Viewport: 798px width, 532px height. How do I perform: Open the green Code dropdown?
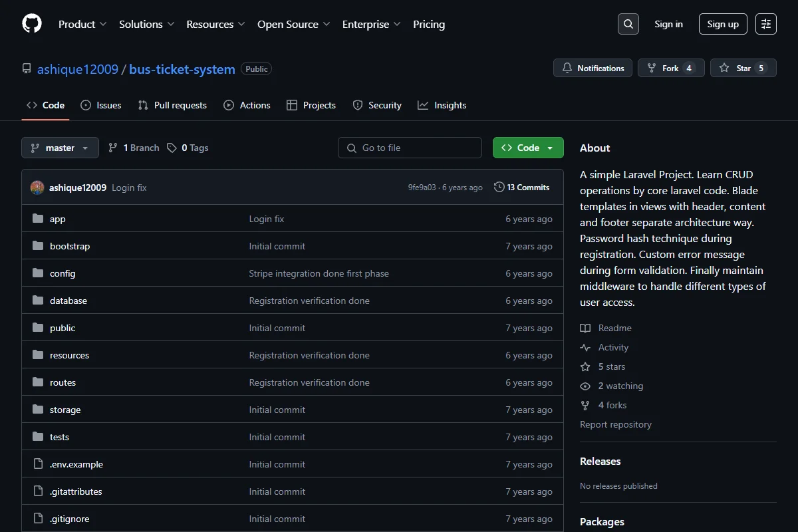[528, 148]
